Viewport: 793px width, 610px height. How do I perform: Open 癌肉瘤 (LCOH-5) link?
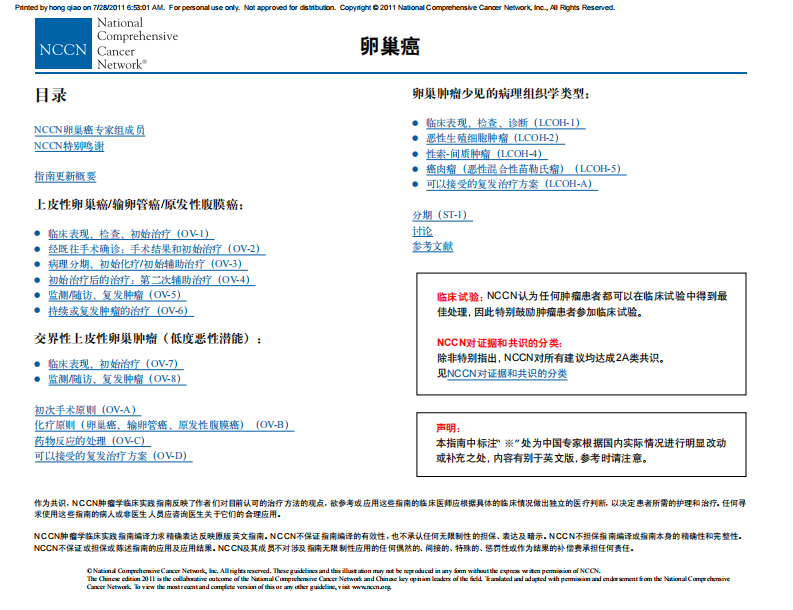click(525, 169)
